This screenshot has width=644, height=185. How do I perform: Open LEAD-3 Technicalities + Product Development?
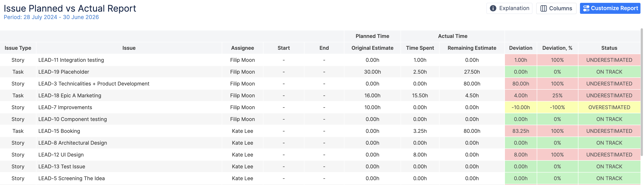coord(94,84)
